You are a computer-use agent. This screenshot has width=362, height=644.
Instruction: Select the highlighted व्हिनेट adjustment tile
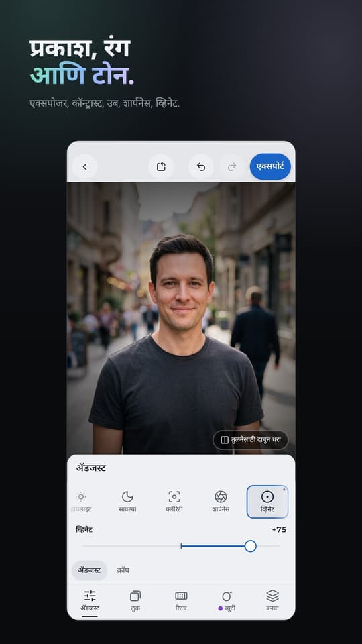pos(267,502)
